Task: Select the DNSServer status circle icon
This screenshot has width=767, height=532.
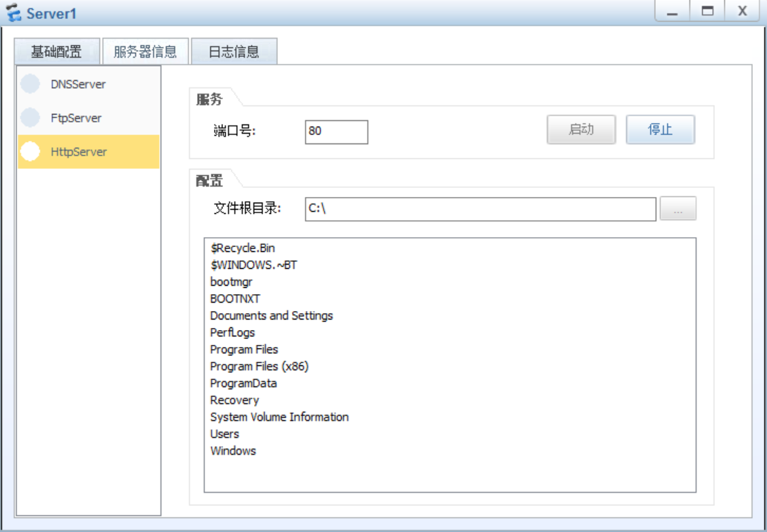Action: (30, 84)
